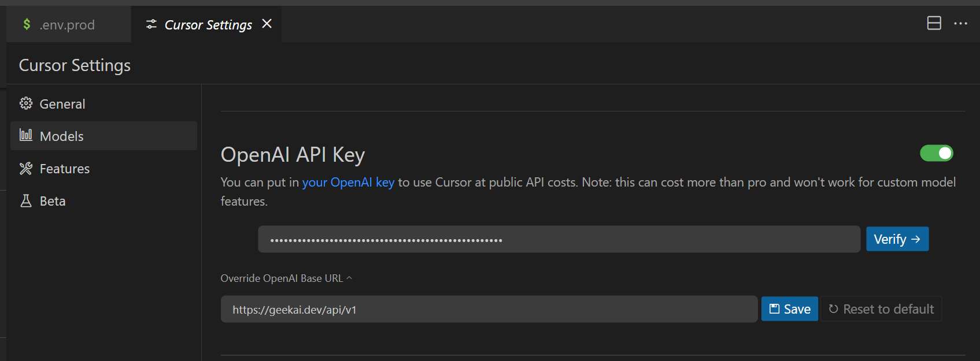
Task: Disable the OpenAI API Key toggle
Action: click(x=936, y=153)
